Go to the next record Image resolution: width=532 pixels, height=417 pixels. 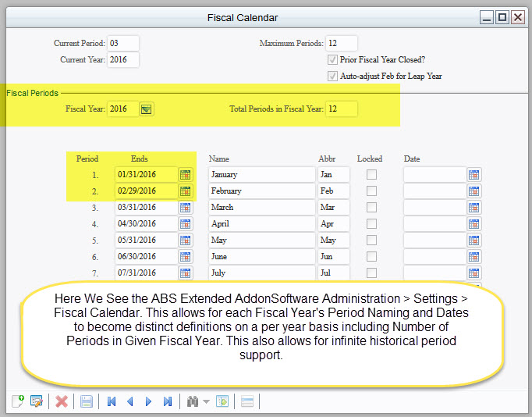point(148,401)
